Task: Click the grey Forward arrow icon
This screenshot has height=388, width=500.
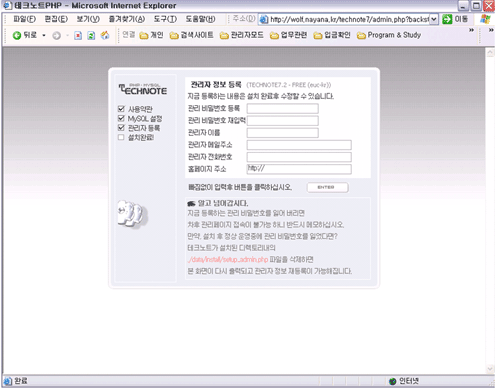Action: coord(57,35)
